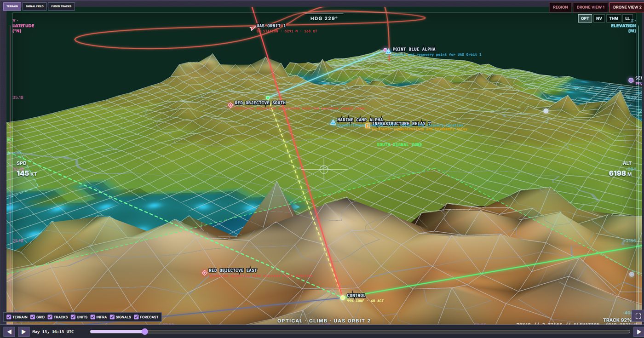Open the Signal Field tab

[x=34, y=6]
